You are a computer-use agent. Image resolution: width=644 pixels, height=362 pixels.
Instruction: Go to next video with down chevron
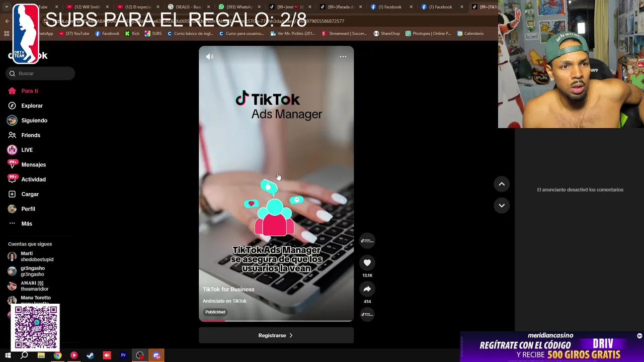(x=502, y=205)
